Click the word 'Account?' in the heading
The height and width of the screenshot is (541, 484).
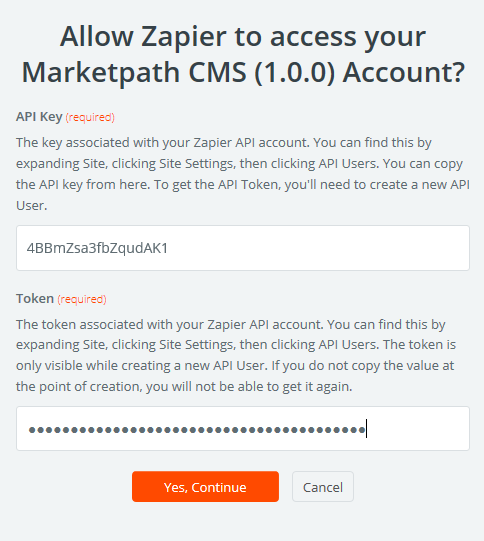tap(404, 72)
